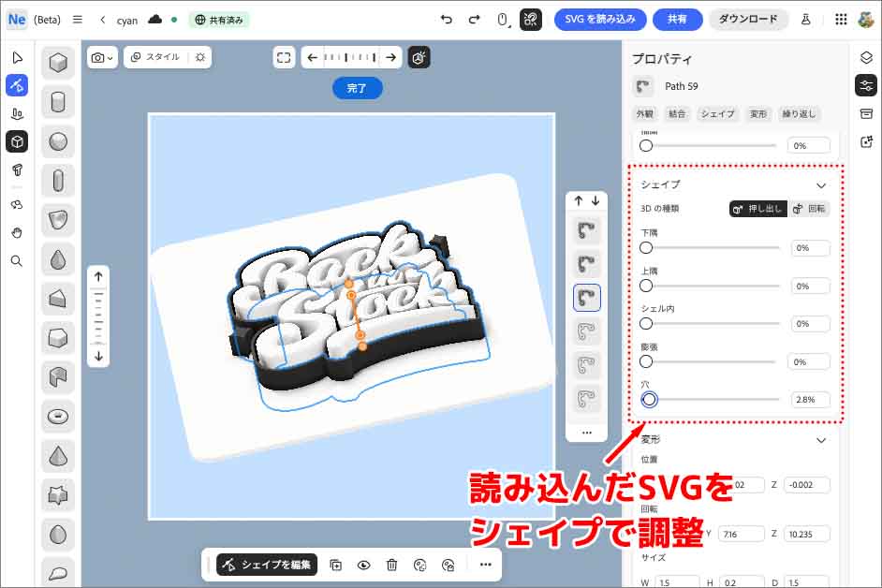This screenshot has width=882, height=588.
Task: Open the hamburger main menu
Action: [x=78, y=20]
